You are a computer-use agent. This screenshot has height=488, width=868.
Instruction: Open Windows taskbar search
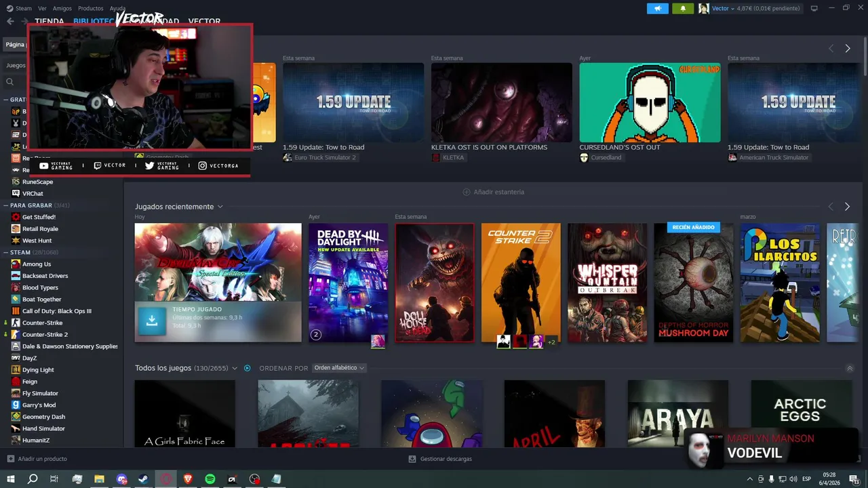[33, 479]
